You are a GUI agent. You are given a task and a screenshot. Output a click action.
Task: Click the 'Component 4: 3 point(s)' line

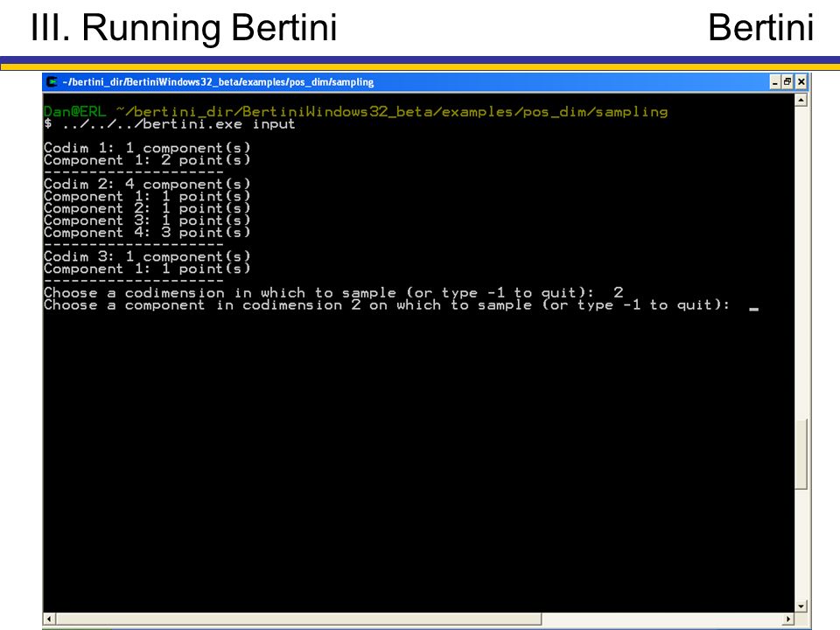[x=147, y=233]
